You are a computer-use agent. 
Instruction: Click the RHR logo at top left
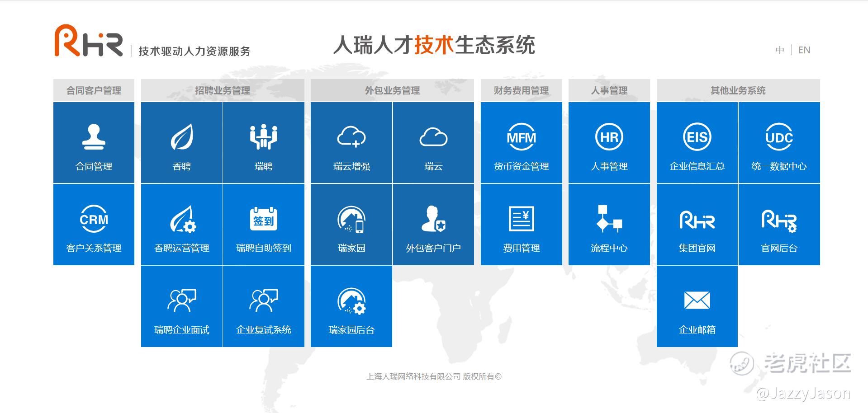click(x=89, y=41)
